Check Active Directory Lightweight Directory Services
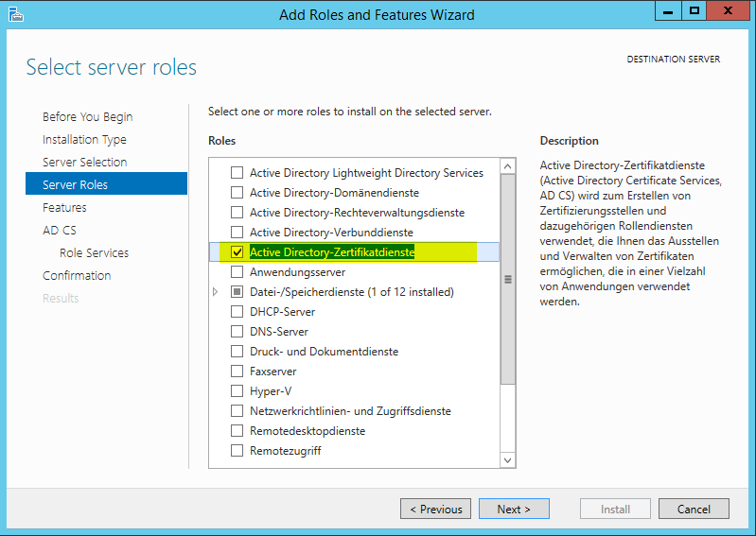 point(237,172)
